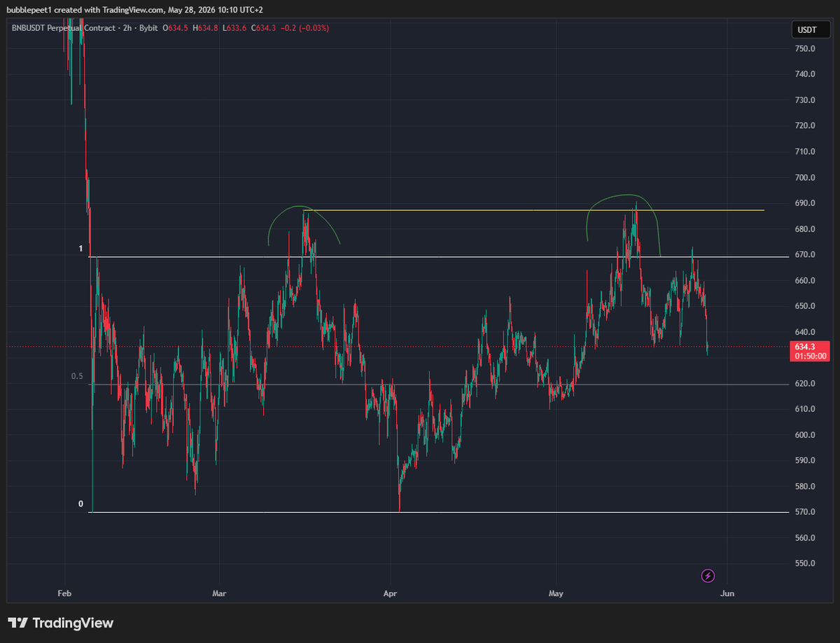Click the 600.0 price axis label

click(x=805, y=435)
